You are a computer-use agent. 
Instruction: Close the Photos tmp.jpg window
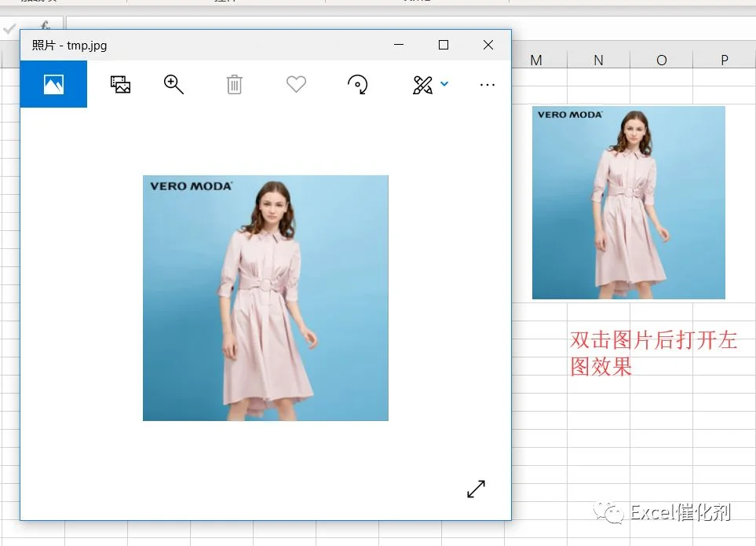coord(488,45)
